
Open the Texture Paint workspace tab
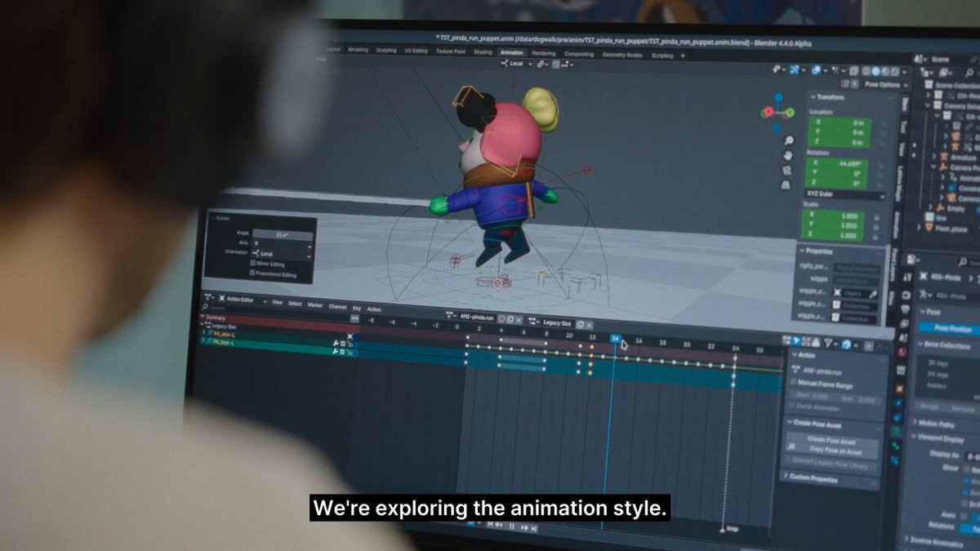450,51
